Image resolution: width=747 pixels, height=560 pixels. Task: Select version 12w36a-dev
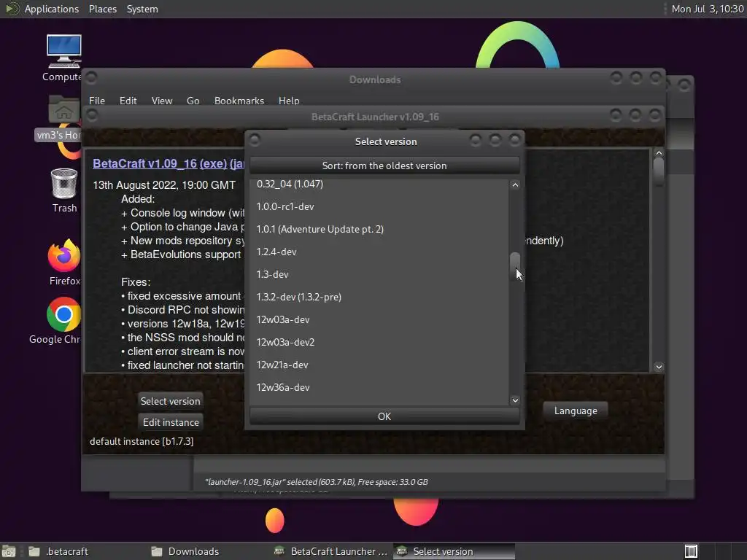point(379,387)
